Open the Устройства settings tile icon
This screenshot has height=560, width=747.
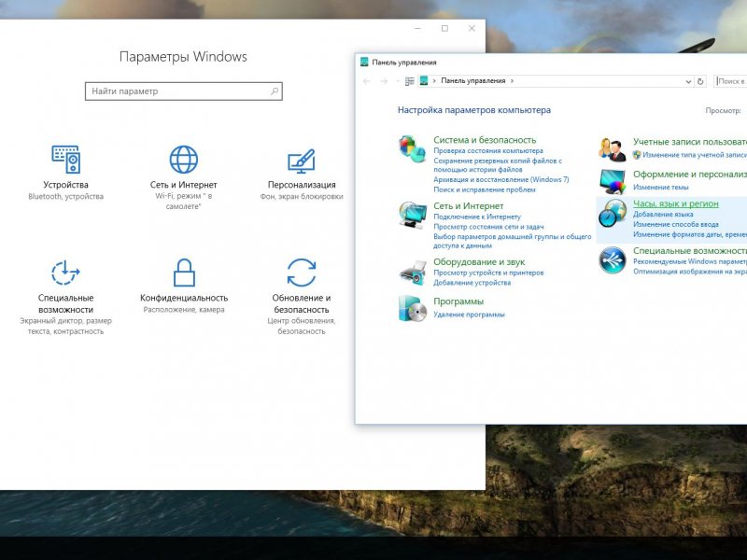click(x=65, y=159)
